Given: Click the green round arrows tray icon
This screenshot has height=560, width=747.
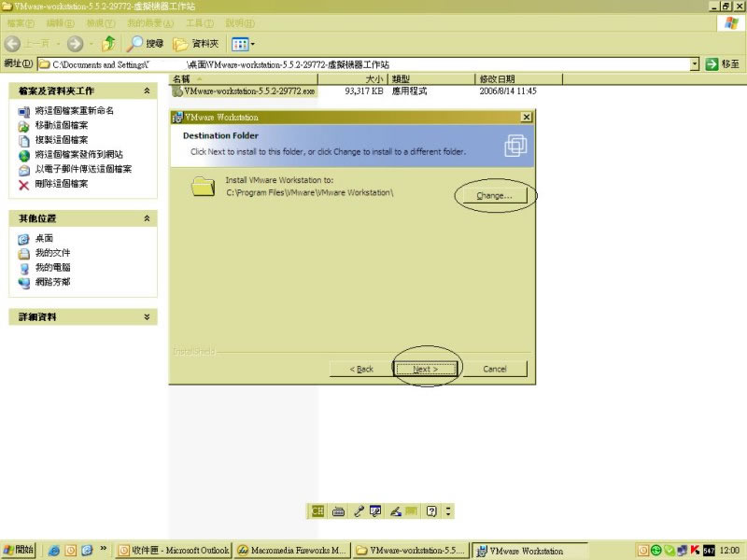Looking at the screenshot, I should (656, 551).
